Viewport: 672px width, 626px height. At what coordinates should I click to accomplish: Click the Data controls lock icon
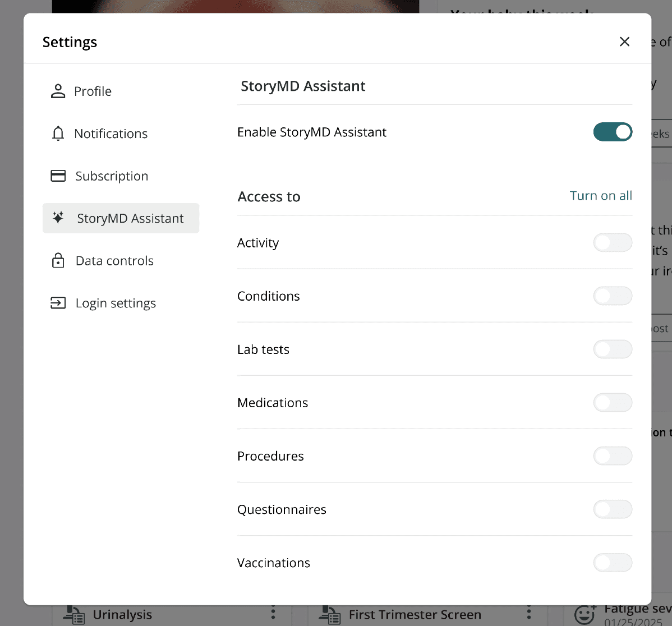click(58, 260)
